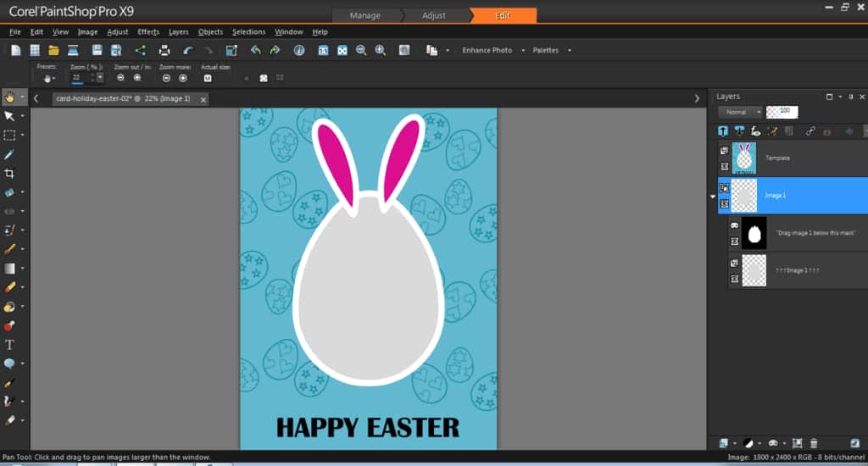
Task: Click the layer opacity field showing 100
Action: tap(782, 112)
